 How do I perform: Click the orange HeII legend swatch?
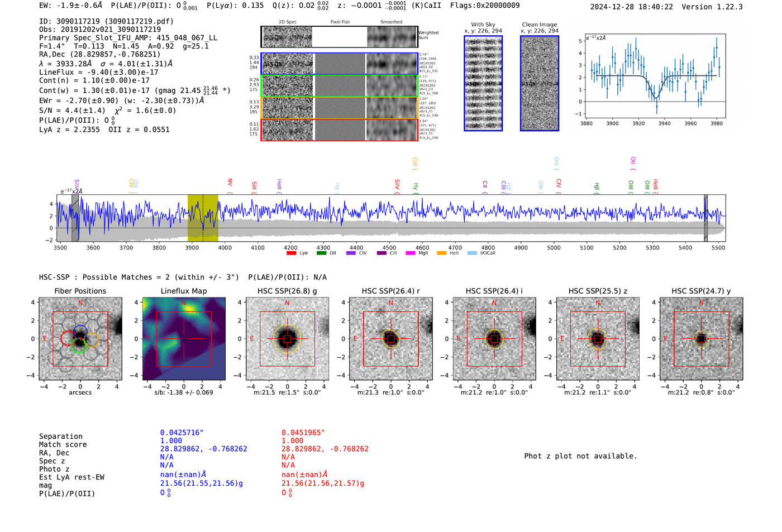[x=441, y=253]
